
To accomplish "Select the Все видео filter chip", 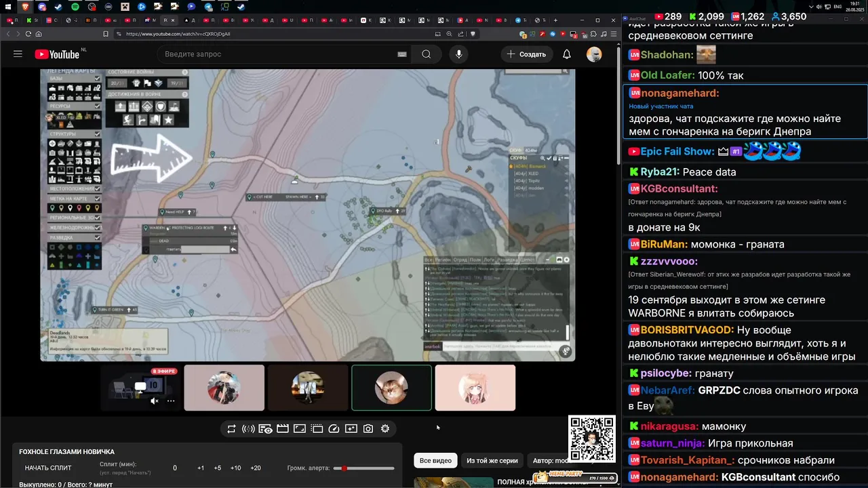I will click(435, 461).
